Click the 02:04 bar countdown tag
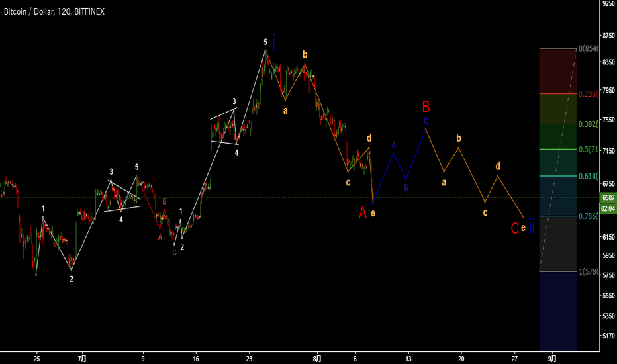Screen dimensions: 617x364 [x=608, y=208]
